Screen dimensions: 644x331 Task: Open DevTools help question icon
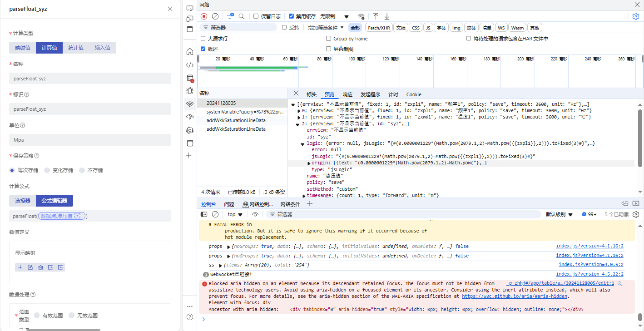click(190, 316)
